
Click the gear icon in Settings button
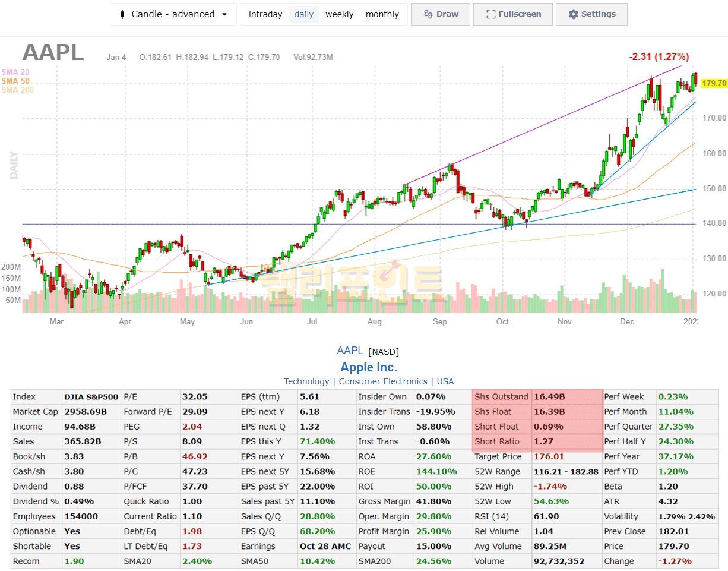tap(573, 14)
